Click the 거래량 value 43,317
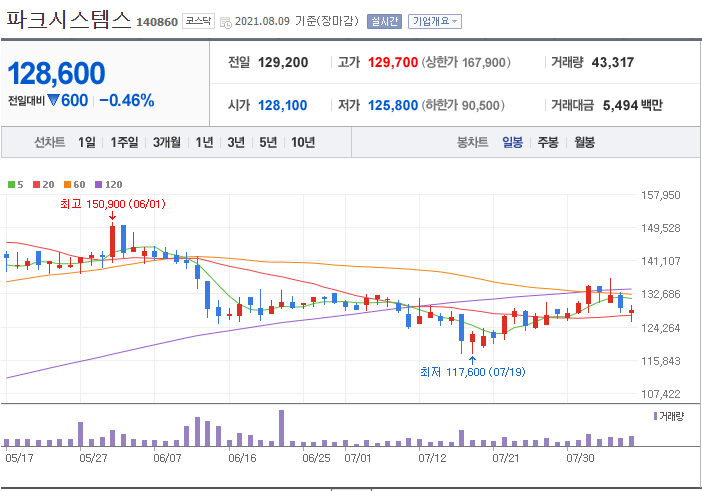The width and height of the screenshot is (702, 491). (x=613, y=62)
